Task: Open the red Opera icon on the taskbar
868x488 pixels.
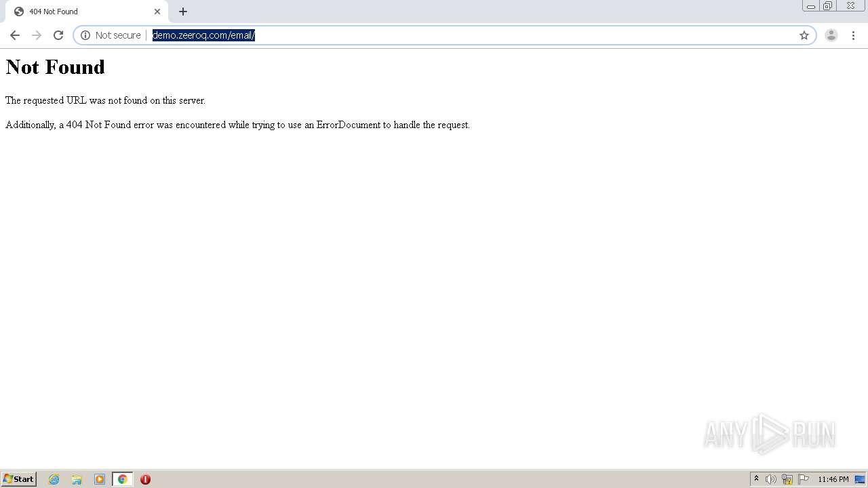Action: point(145,479)
